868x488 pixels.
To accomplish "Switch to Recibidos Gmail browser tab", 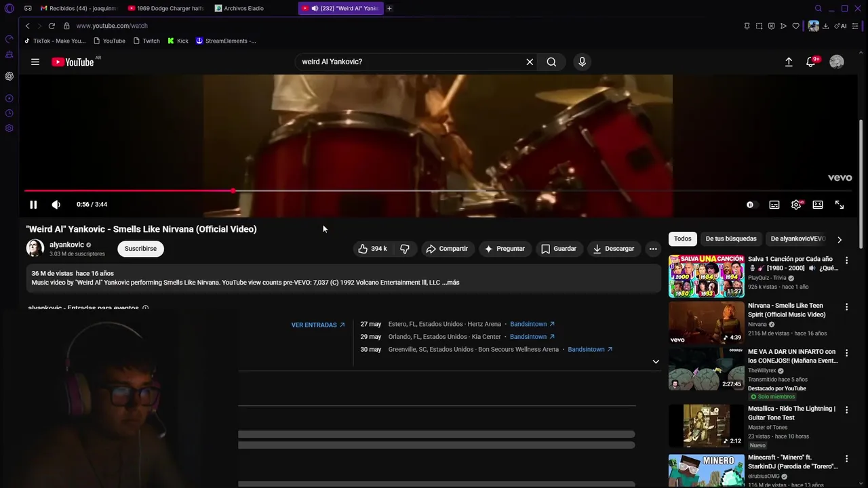I will [x=78, y=8].
